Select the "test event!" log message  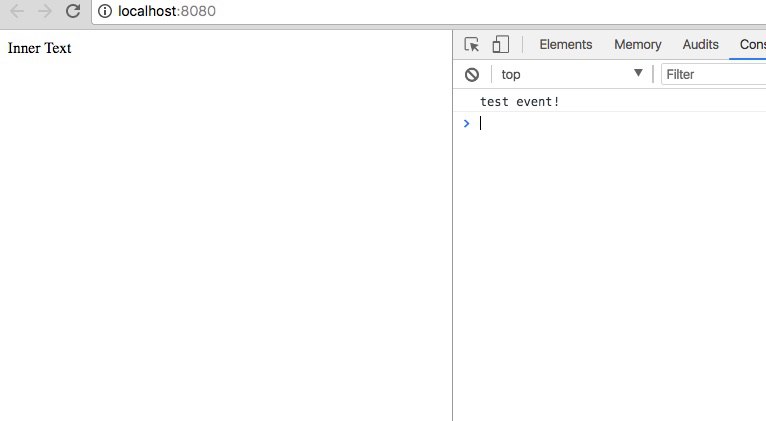coord(519,101)
